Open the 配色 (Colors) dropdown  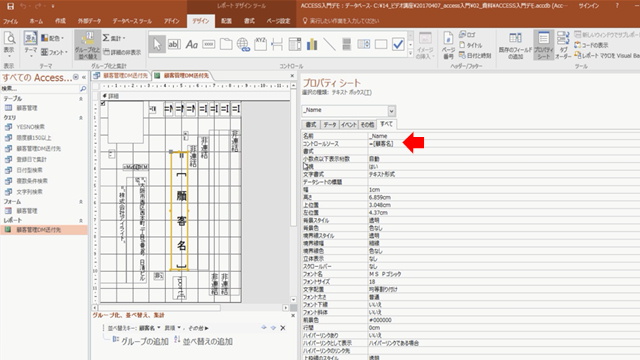pos(53,38)
